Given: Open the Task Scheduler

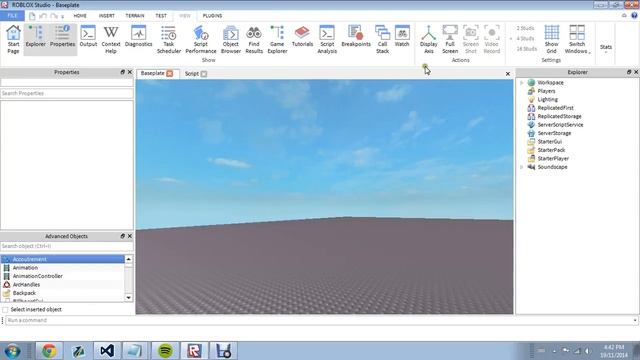Looking at the screenshot, I should click(x=169, y=39).
